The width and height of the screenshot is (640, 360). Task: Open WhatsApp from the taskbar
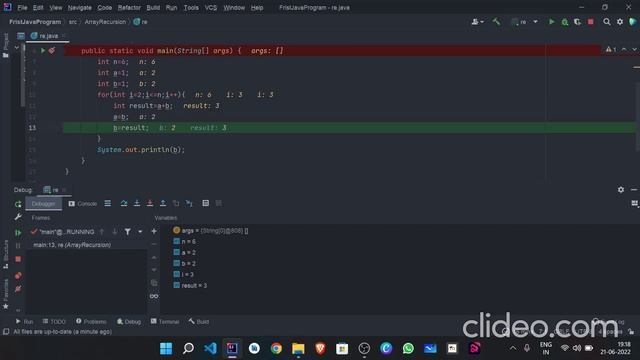pos(408,348)
